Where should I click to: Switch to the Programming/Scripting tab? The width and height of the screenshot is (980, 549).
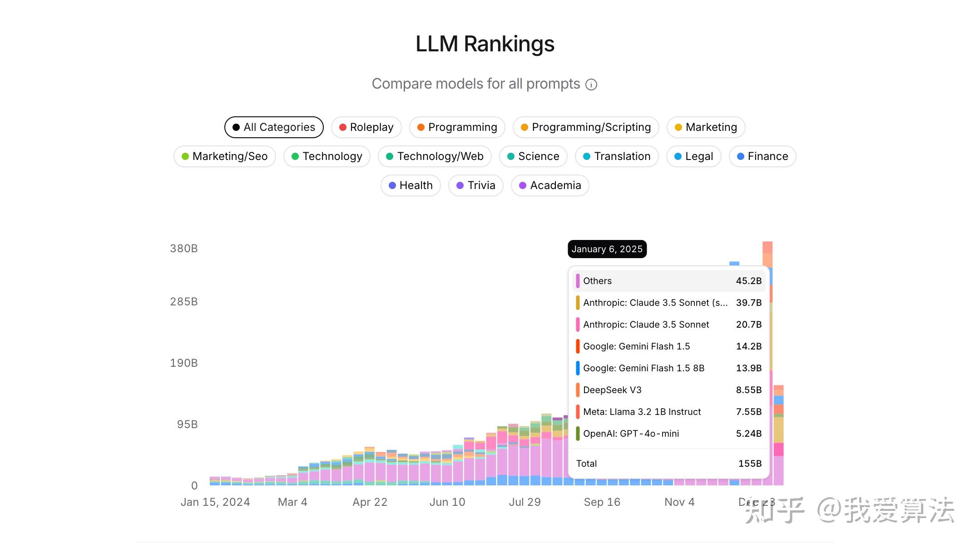click(x=585, y=127)
